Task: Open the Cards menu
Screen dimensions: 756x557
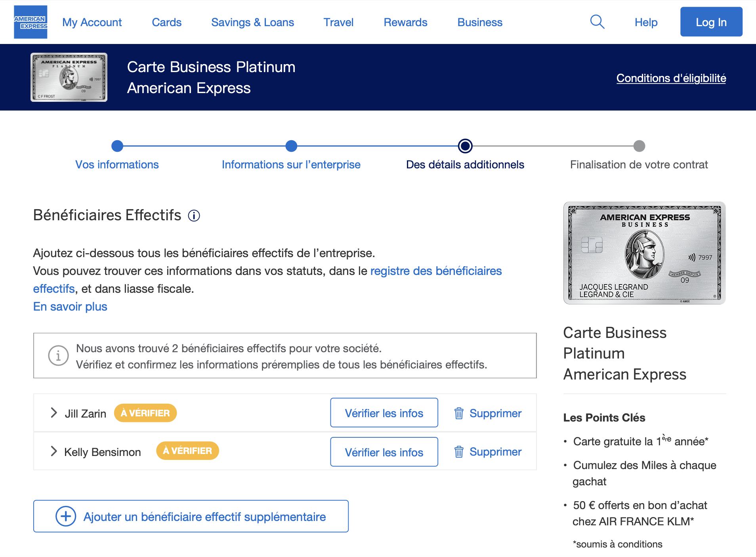Action: click(166, 22)
